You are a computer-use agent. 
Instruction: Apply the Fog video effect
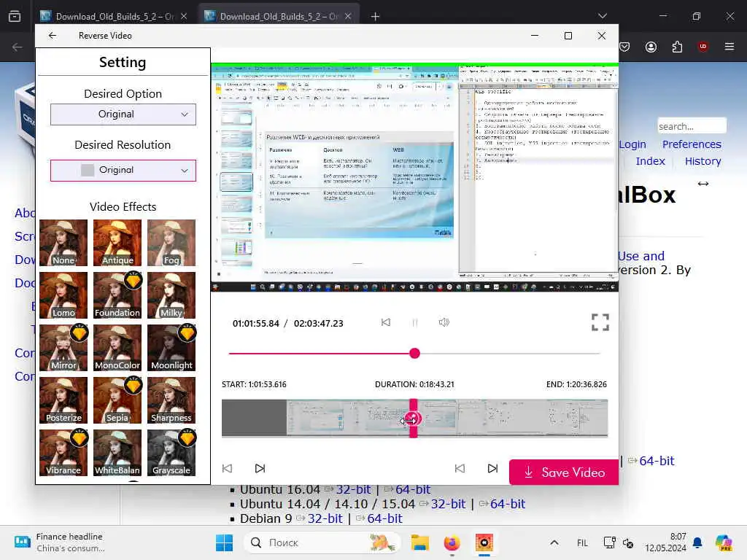coord(171,242)
